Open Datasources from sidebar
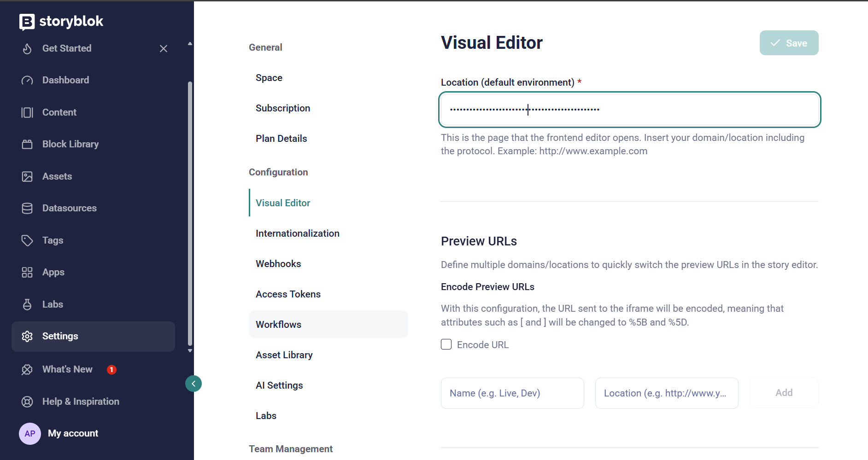868x460 pixels. coord(70,208)
